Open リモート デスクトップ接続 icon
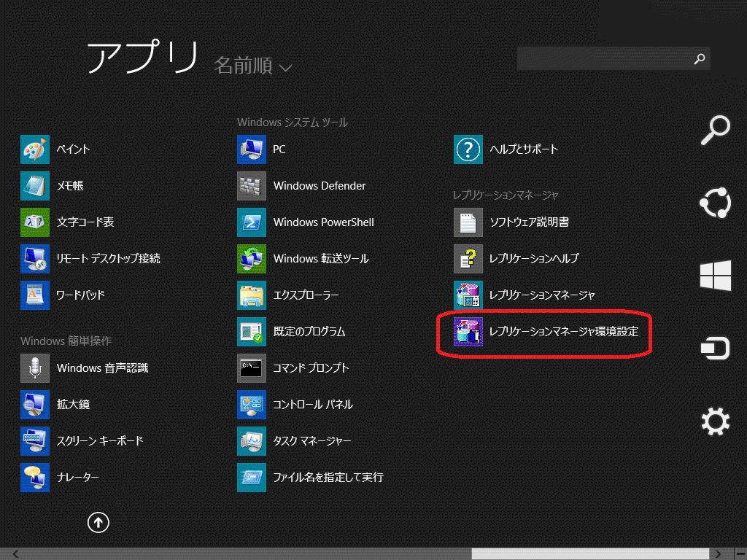747x560 pixels. click(x=35, y=259)
